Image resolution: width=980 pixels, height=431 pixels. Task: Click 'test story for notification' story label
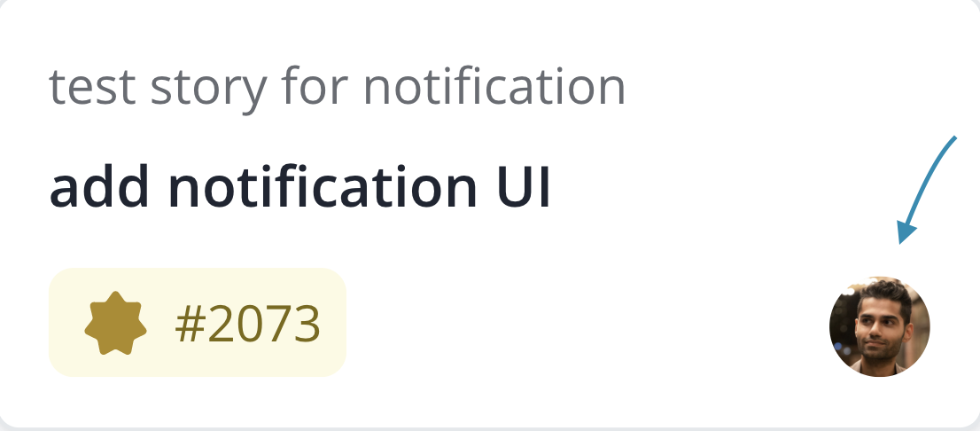point(337,88)
